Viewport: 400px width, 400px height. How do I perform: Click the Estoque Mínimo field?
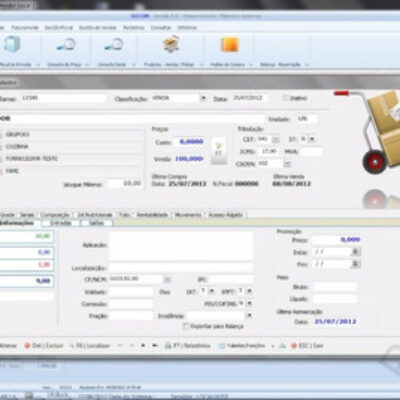tap(125, 184)
